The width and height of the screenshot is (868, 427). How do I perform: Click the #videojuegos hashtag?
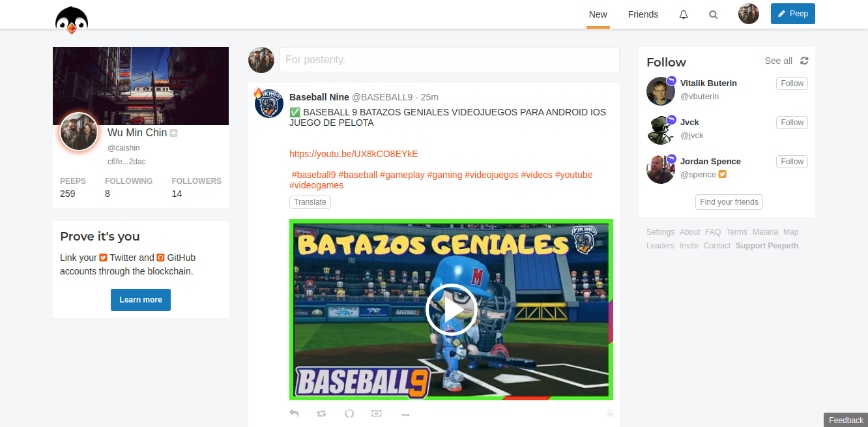click(491, 175)
